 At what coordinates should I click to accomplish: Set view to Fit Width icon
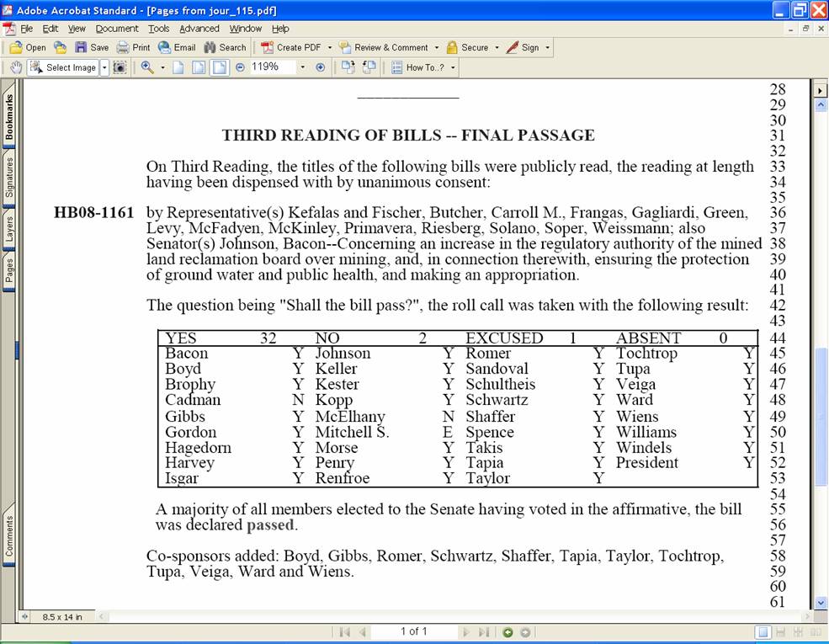220,67
